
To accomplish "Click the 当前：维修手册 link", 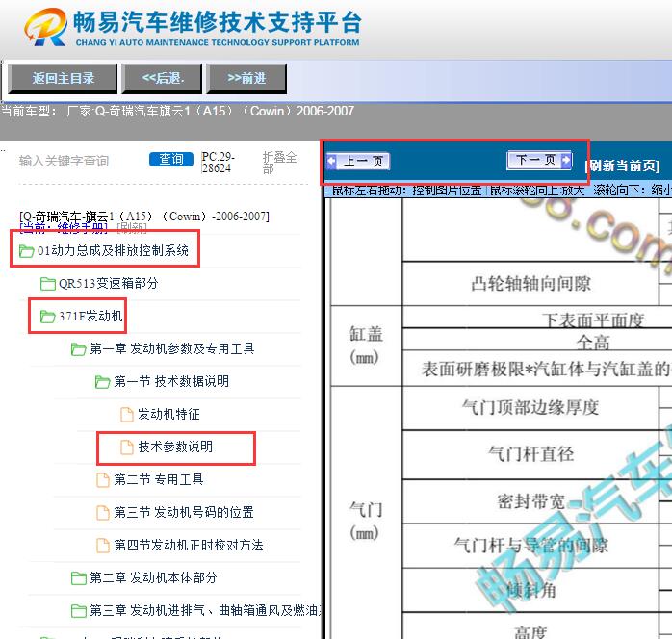I will [x=64, y=228].
